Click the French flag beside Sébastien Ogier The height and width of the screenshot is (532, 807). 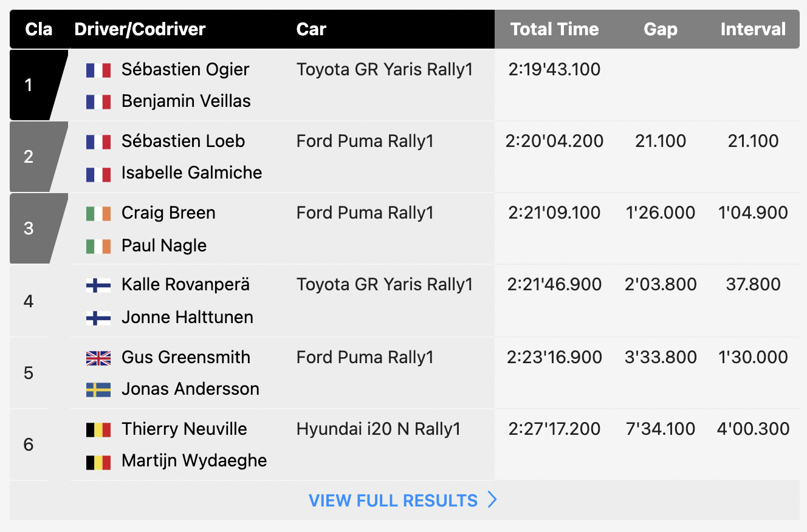(98, 70)
